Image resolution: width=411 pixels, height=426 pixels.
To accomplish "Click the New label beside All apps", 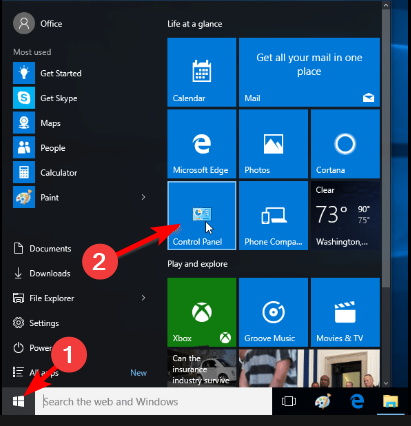I will pos(139,373).
